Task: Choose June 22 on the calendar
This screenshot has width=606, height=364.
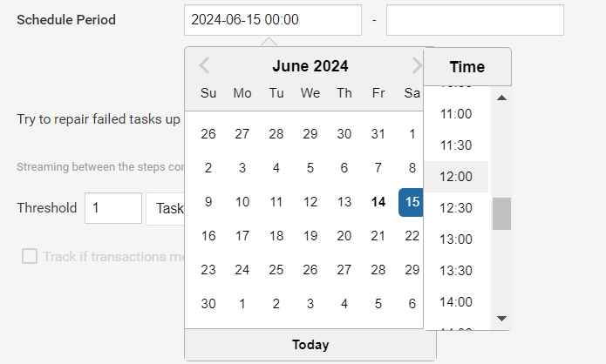Action: click(x=412, y=236)
